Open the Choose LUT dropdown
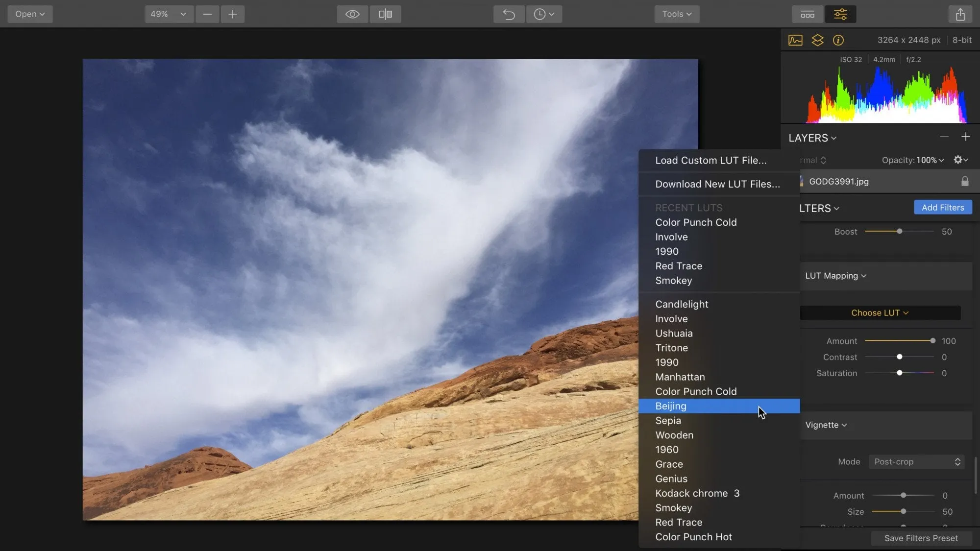 [880, 313]
